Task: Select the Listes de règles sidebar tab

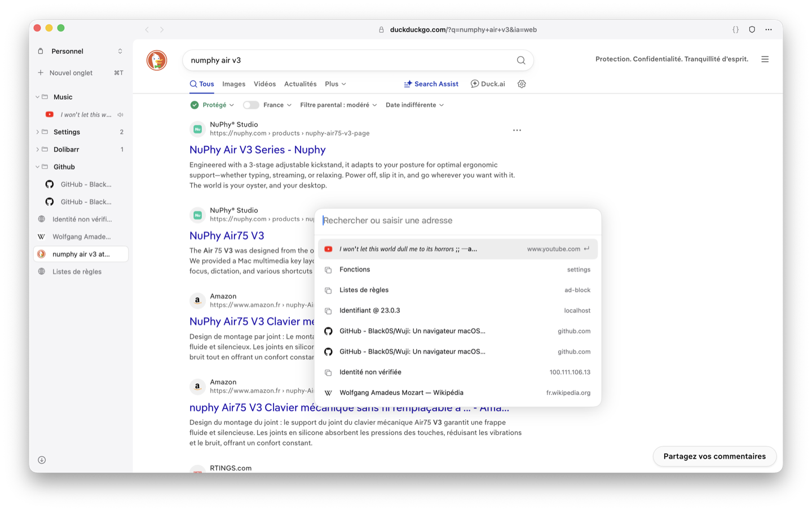Action: tap(81, 272)
